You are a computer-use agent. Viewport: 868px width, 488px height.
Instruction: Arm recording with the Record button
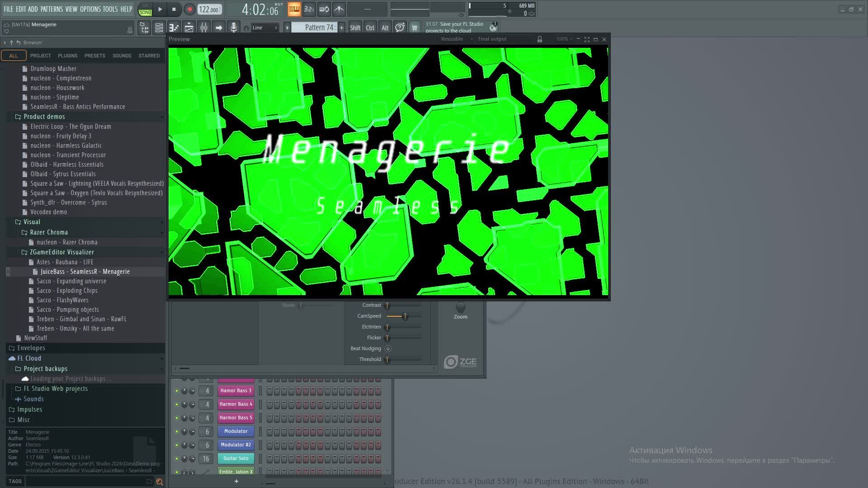tap(189, 9)
